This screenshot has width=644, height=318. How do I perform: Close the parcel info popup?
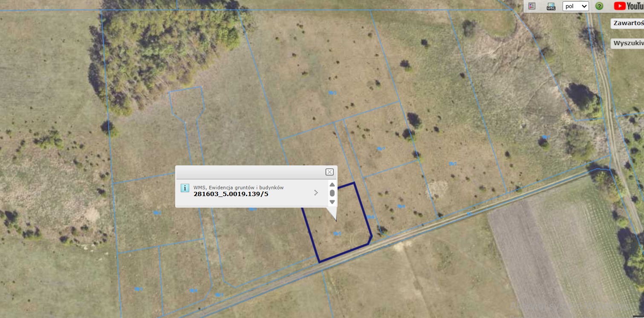point(329,172)
